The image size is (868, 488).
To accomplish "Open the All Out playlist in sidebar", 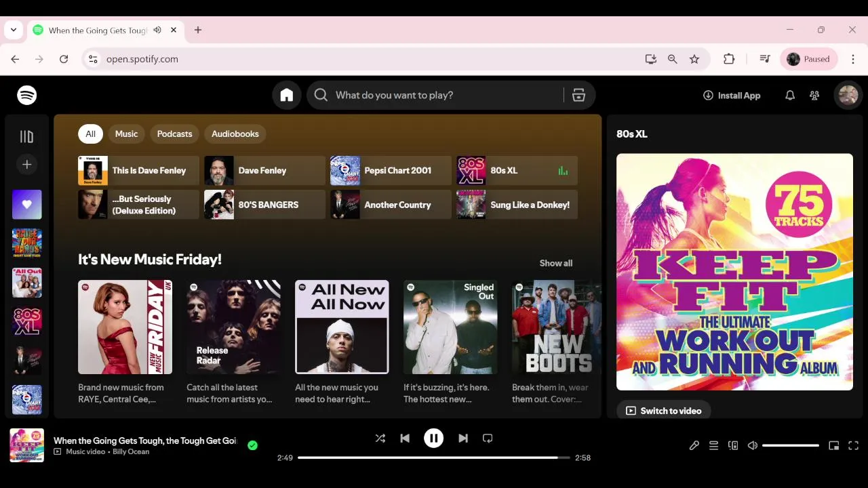I will click(27, 283).
